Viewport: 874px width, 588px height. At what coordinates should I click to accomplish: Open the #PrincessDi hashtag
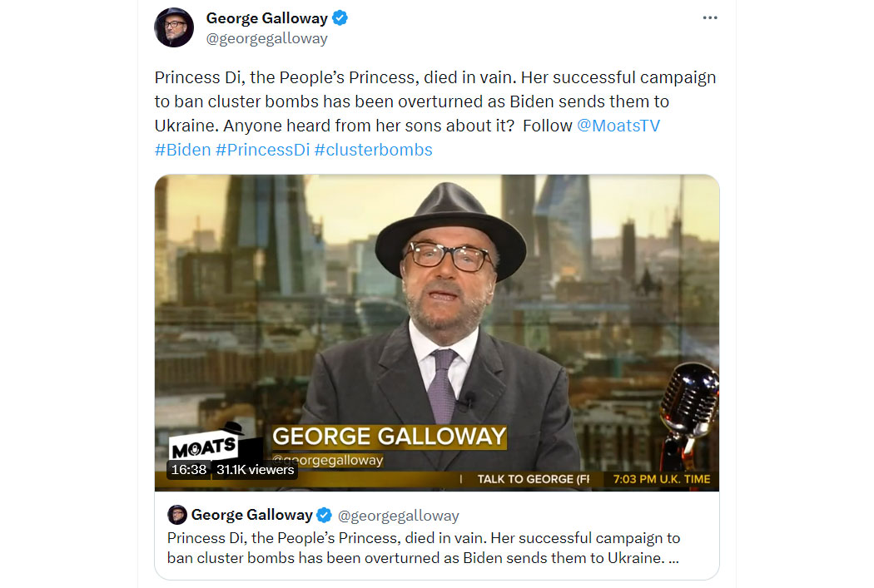[x=262, y=150]
